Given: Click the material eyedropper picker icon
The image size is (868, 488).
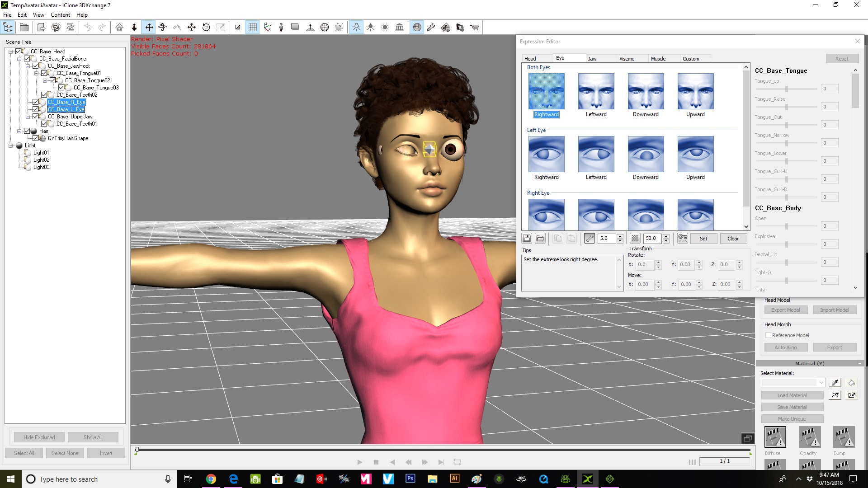Looking at the screenshot, I should (835, 383).
